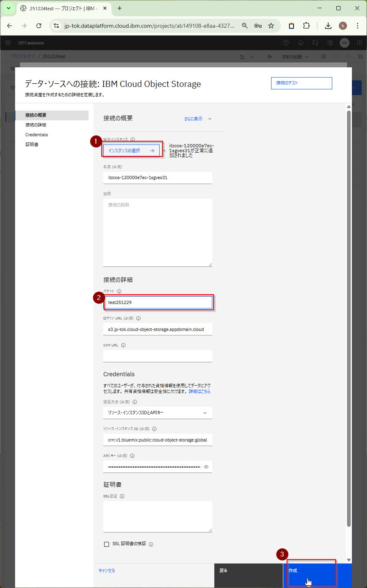Click the info icon next to 認証方法

pyautogui.click(x=135, y=402)
